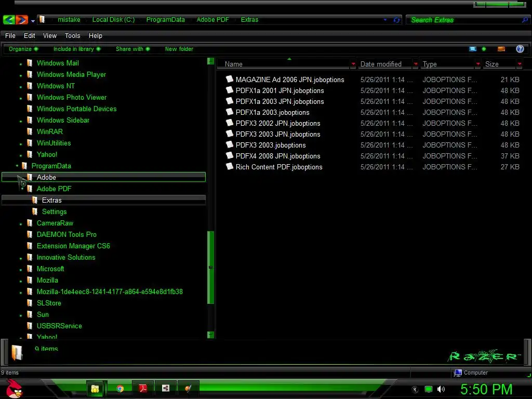Click the New folder button

[179, 49]
